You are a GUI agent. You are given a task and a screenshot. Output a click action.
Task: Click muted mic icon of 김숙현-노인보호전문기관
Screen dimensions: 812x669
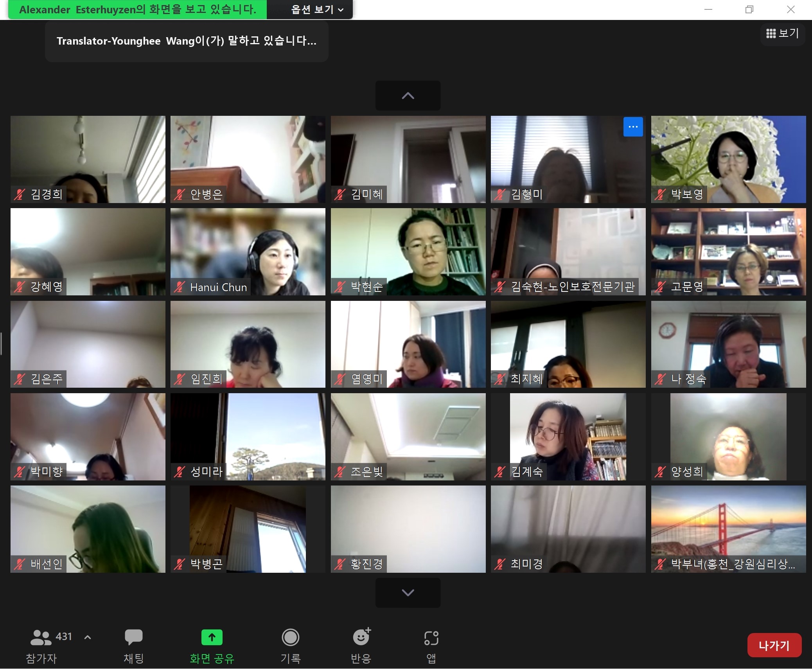tap(500, 287)
